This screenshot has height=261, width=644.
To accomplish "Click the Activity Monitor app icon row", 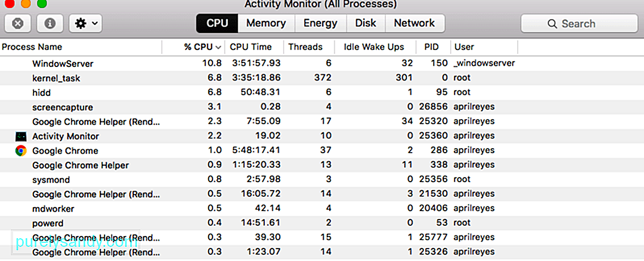I will tap(322, 136).
